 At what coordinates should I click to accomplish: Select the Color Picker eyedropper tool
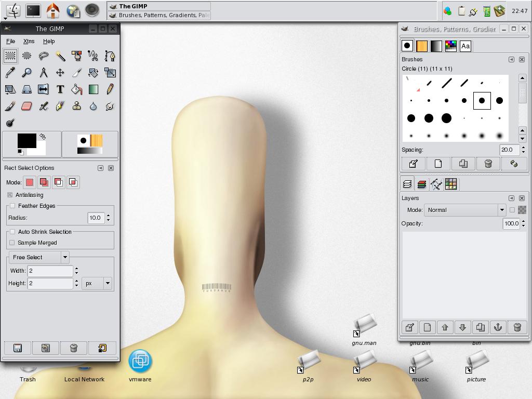10,72
